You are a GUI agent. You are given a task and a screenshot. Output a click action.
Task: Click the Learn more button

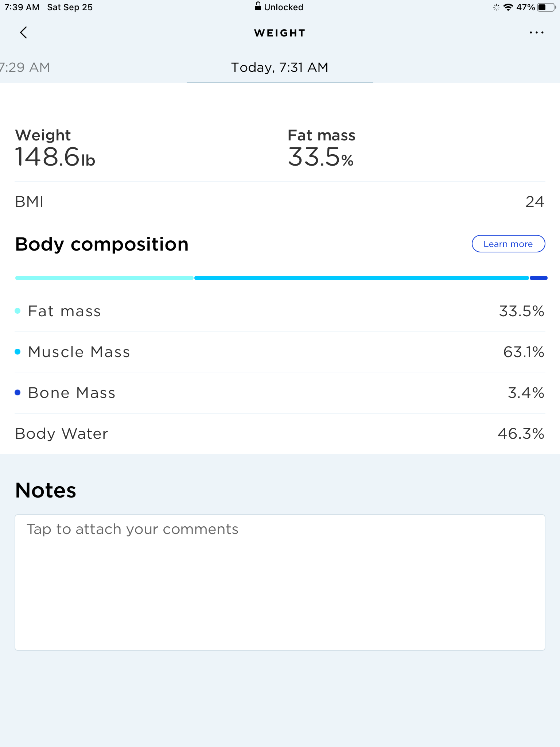coord(508,244)
